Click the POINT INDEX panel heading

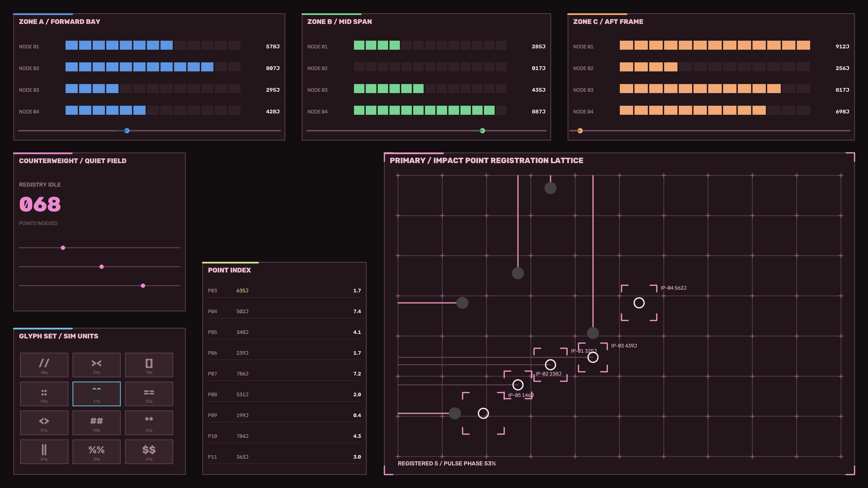point(229,270)
